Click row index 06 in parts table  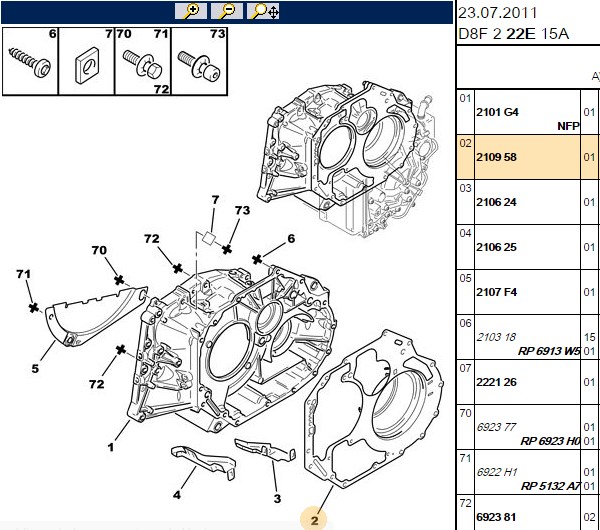point(465,323)
